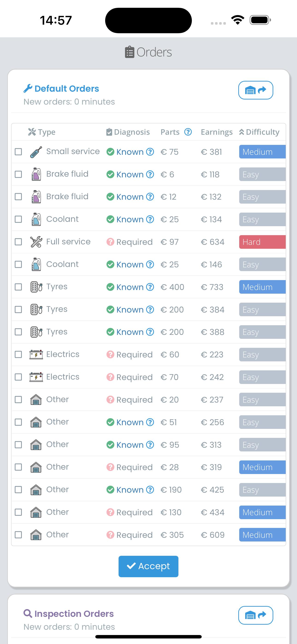Click the Full service wrench icon
This screenshot has width=297, height=644.
pos(36,242)
